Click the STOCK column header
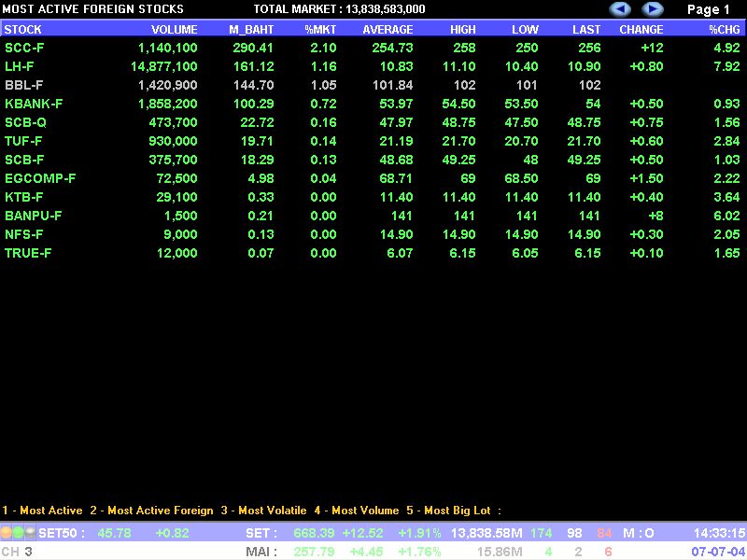 pyautogui.click(x=22, y=30)
